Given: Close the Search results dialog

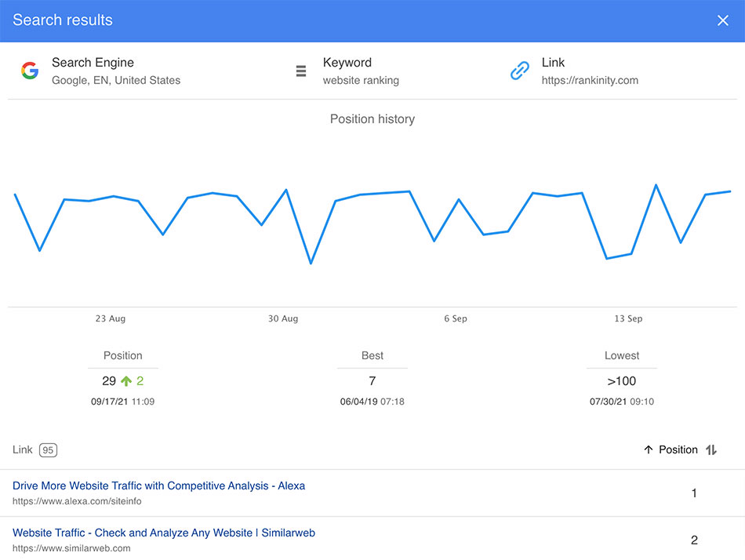Looking at the screenshot, I should (723, 20).
